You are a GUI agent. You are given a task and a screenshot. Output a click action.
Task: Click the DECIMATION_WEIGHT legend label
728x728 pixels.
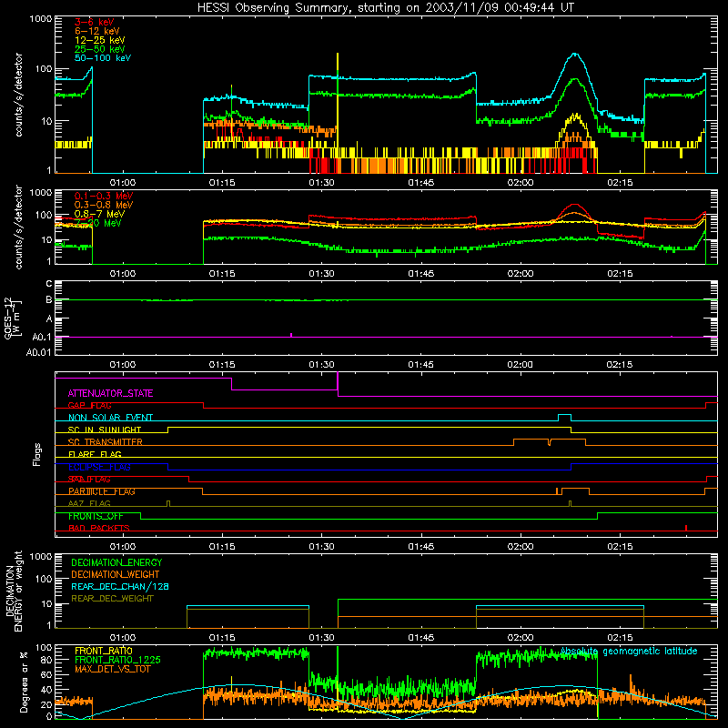[x=116, y=574]
